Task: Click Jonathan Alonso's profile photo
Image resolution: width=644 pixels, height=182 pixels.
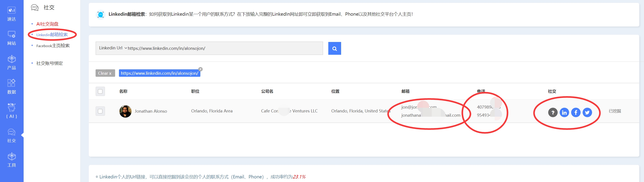Action: [x=125, y=111]
